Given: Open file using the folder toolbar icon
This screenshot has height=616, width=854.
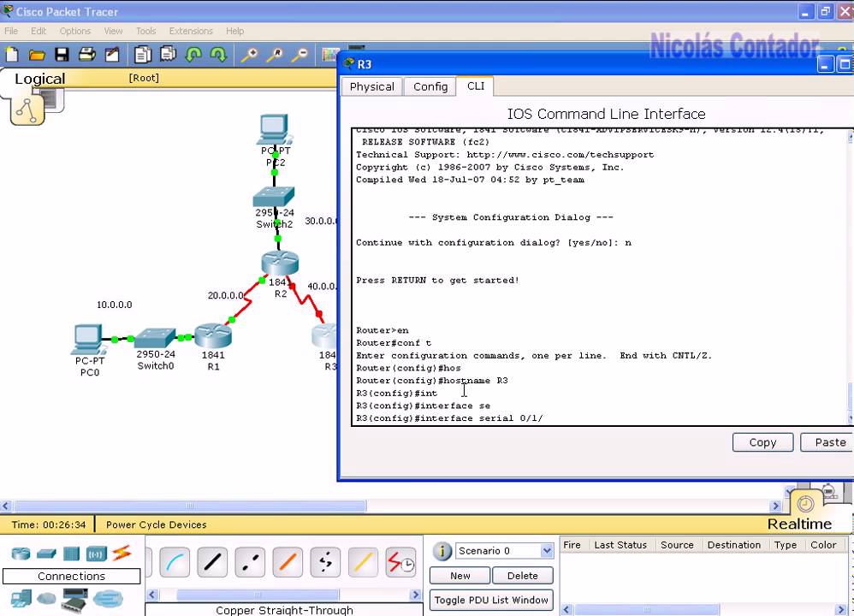Looking at the screenshot, I should tap(37, 55).
